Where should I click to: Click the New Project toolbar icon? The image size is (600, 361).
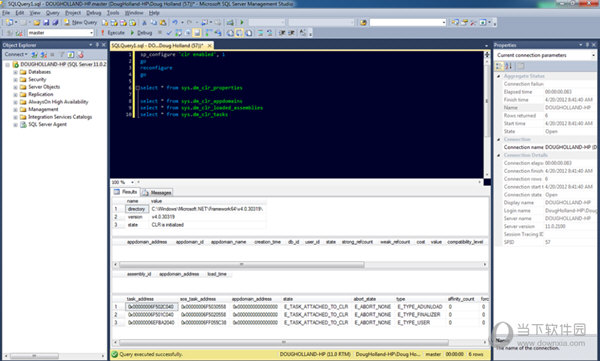pyautogui.click(x=9, y=23)
